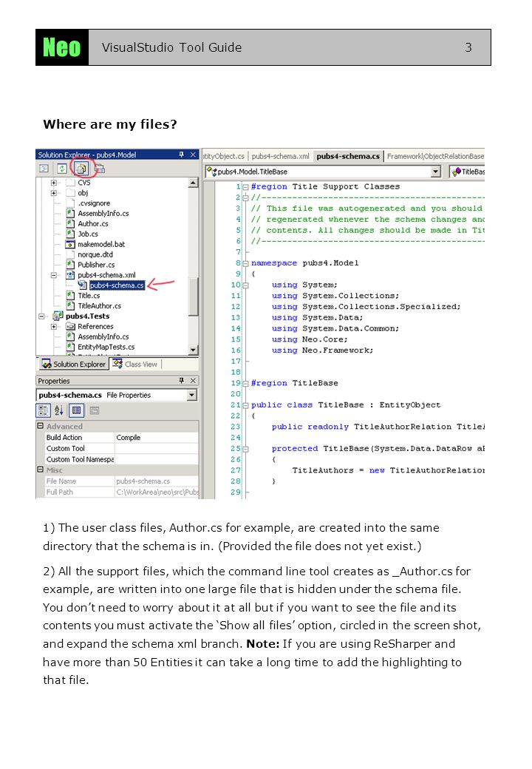
Task: Click the obj folder icon in the tree
Action: click(70, 193)
